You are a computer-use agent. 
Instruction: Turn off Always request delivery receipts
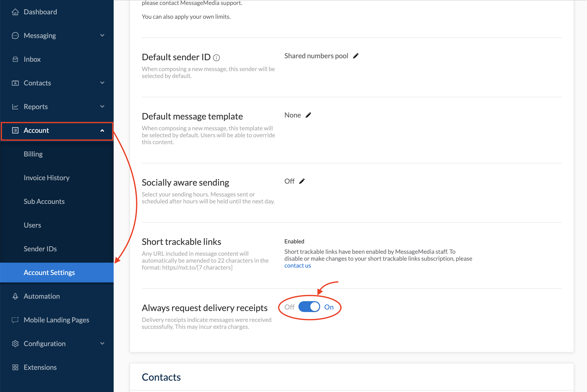coord(309,307)
